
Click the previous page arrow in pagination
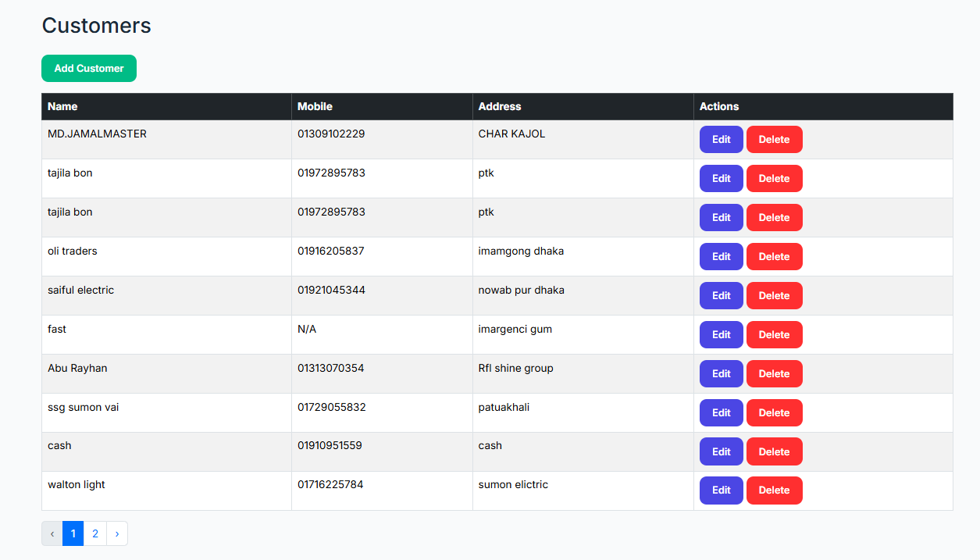(52, 534)
